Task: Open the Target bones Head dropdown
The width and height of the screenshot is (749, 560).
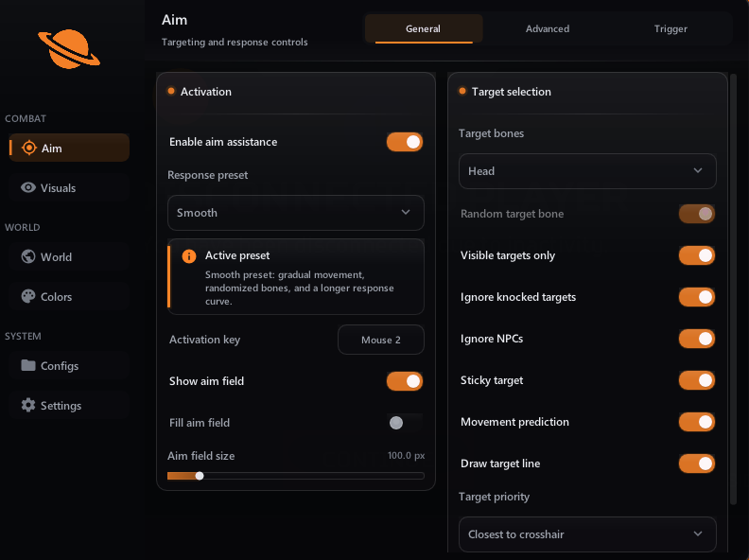Action: point(587,171)
